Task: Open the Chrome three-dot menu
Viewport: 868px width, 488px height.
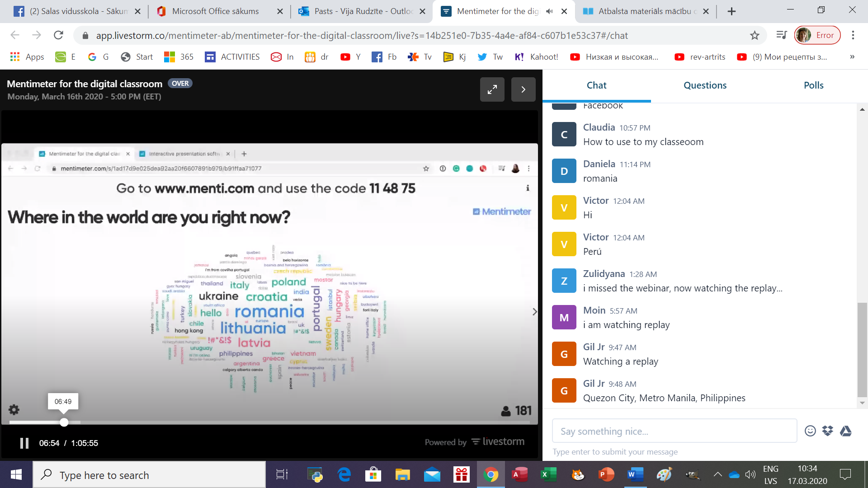Action: [853, 35]
